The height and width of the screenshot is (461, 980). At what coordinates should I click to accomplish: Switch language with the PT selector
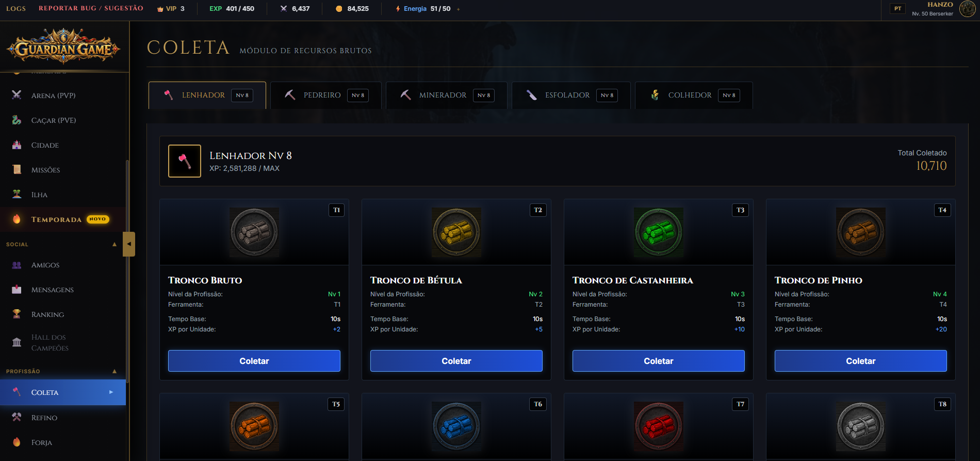[x=898, y=9]
